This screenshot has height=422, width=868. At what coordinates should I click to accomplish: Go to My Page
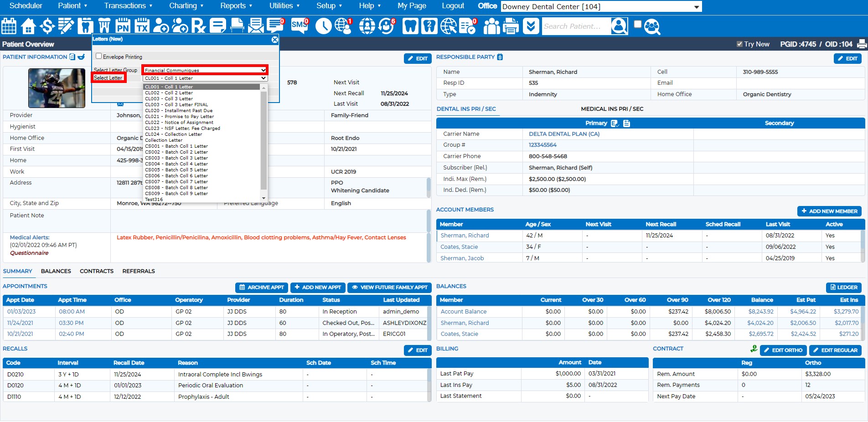(412, 5)
